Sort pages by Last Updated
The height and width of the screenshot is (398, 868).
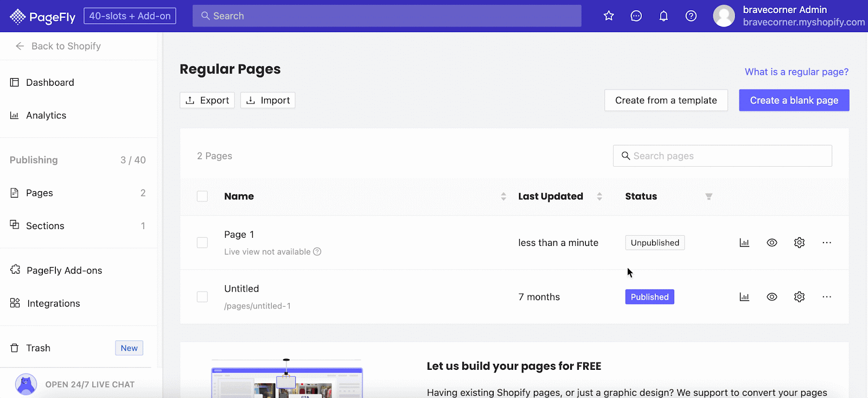[599, 197]
